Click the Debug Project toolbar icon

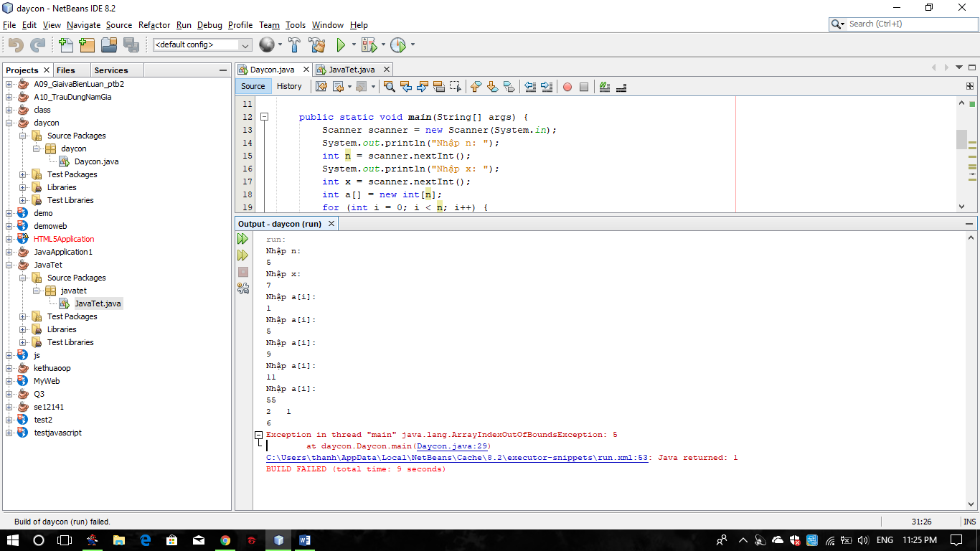369,45
